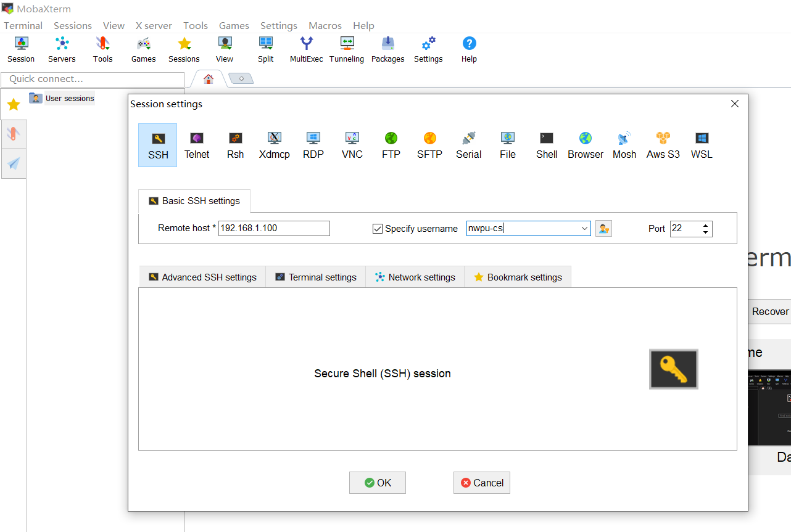Open the Sessions menu in menu bar
This screenshot has height=532, width=791.
pyautogui.click(x=73, y=25)
